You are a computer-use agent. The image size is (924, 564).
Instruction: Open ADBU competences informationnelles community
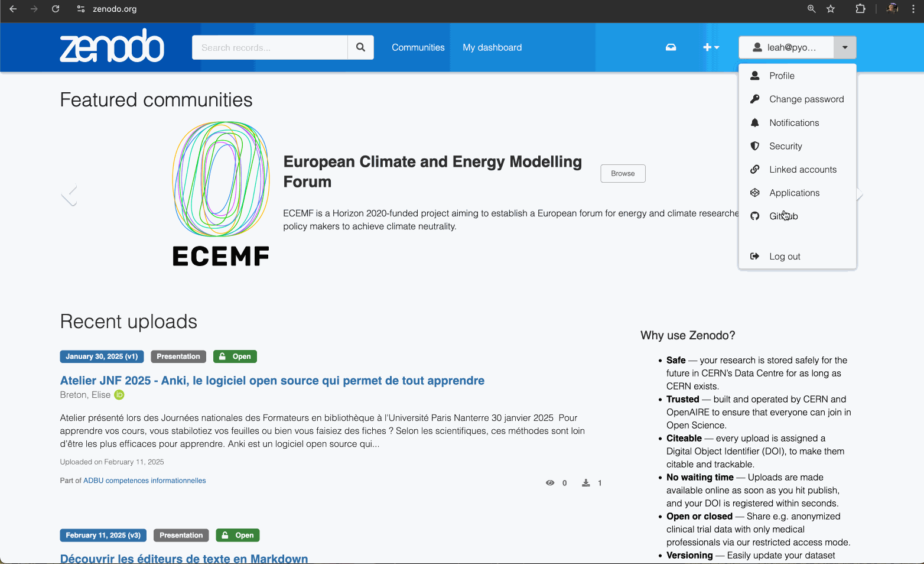coord(145,481)
